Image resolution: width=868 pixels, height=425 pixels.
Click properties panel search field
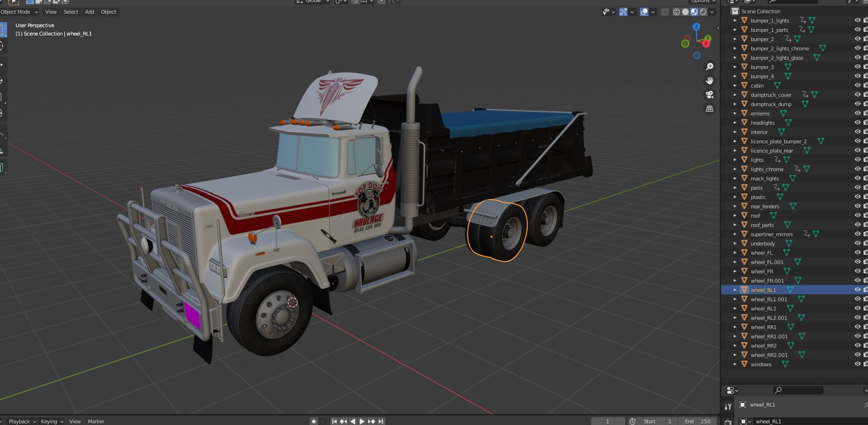click(x=798, y=390)
